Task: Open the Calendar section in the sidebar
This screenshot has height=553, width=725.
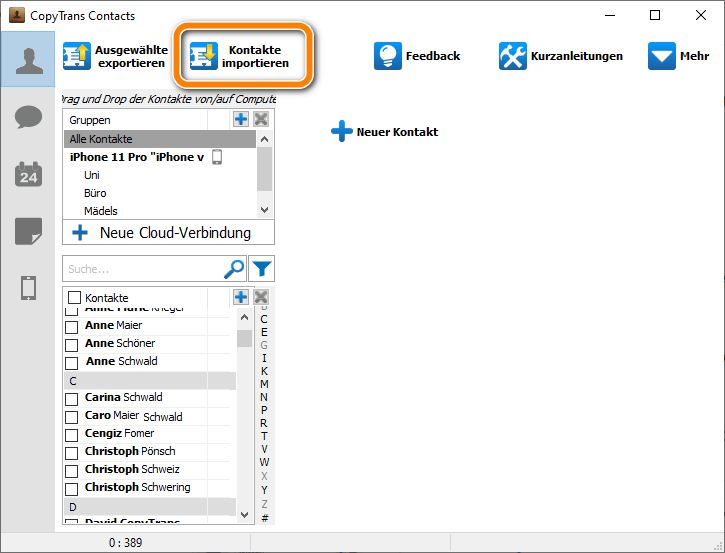Action: tap(28, 174)
